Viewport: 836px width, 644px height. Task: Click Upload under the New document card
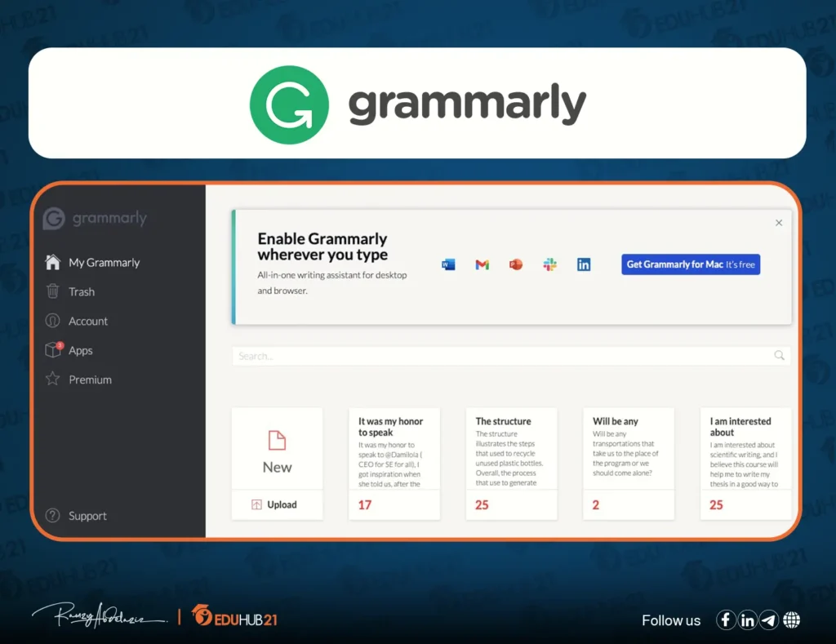277,504
